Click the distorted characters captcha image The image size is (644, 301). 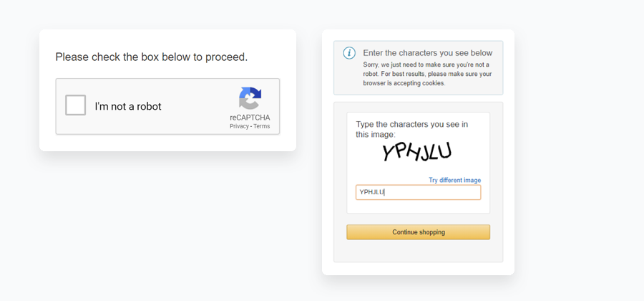tap(416, 151)
